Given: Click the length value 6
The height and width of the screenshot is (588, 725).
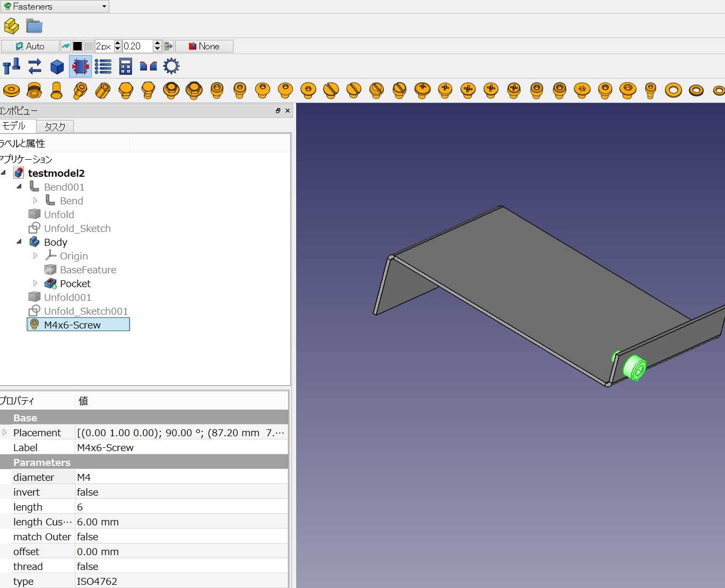Looking at the screenshot, I should [182, 507].
